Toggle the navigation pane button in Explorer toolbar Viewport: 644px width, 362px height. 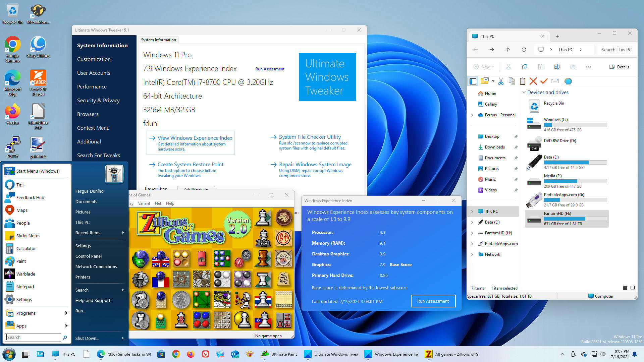point(473,81)
